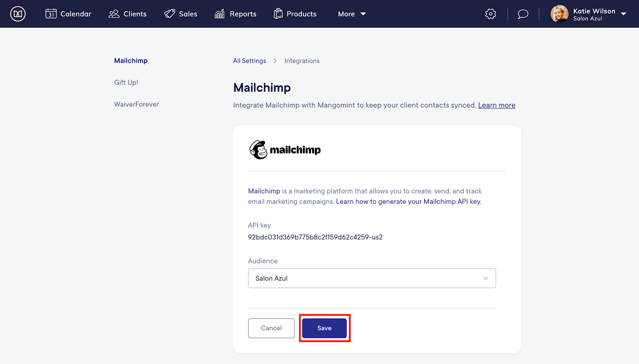Click the Mailchimp page heading

click(262, 88)
